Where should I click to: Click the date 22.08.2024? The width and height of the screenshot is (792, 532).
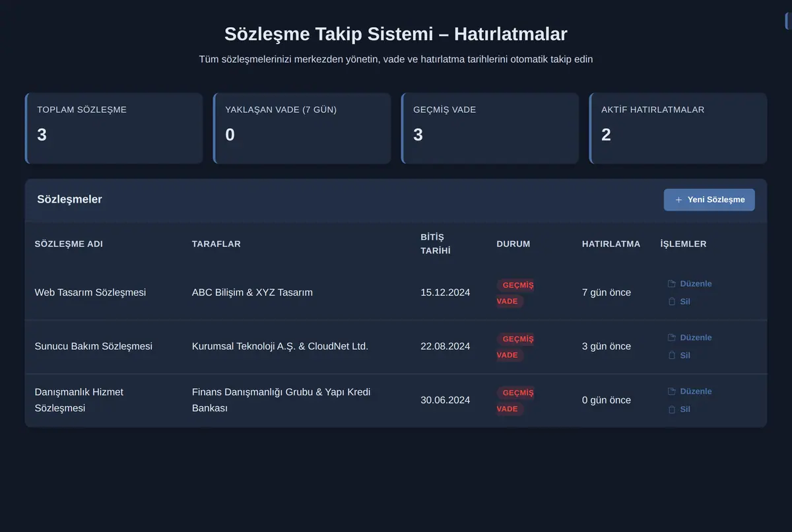[445, 347]
